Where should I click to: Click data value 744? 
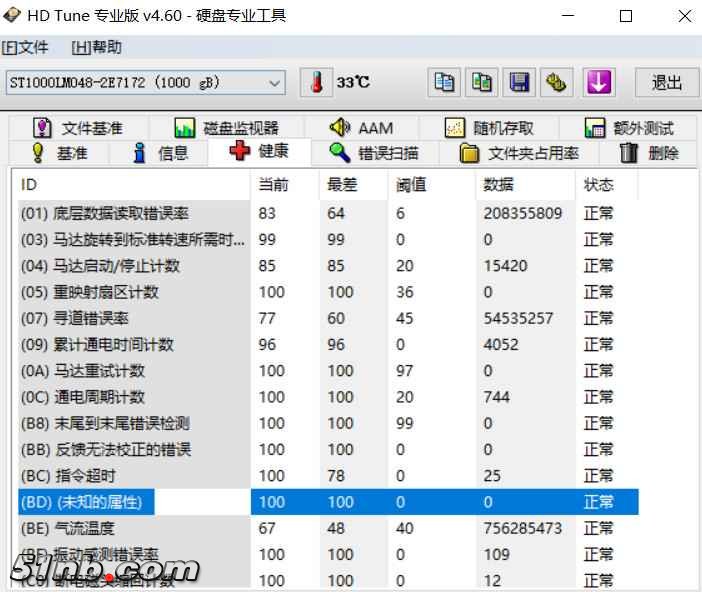click(x=497, y=397)
